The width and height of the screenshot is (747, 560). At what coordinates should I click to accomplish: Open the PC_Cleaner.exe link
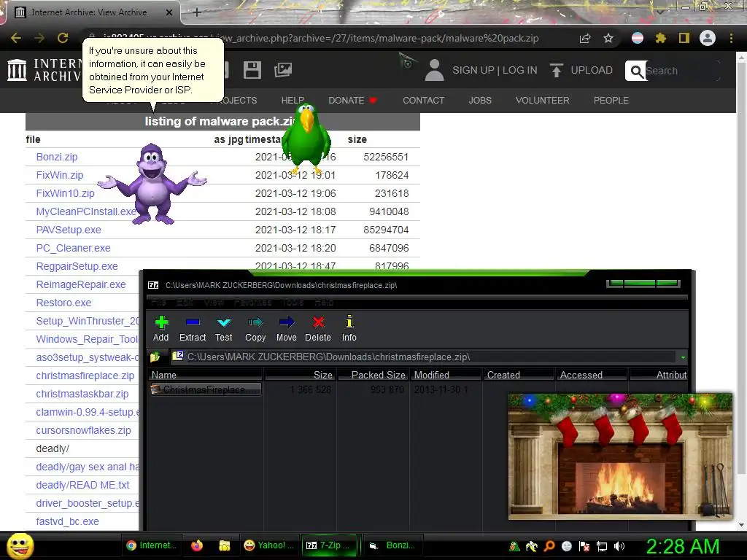pyautogui.click(x=74, y=248)
